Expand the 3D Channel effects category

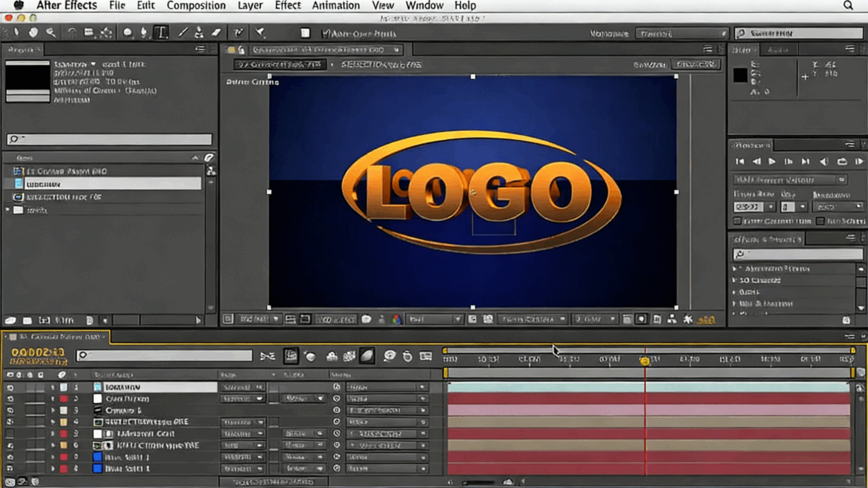(x=735, y=280)
